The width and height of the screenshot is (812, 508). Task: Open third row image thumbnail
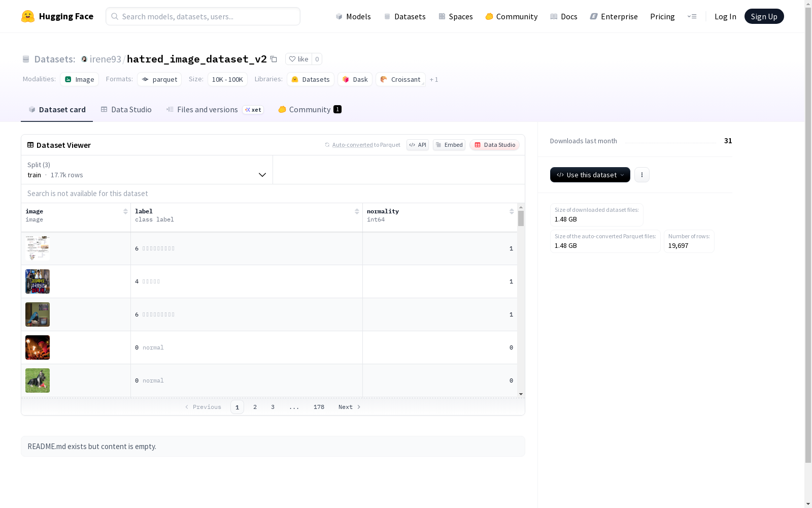[38, 314]
